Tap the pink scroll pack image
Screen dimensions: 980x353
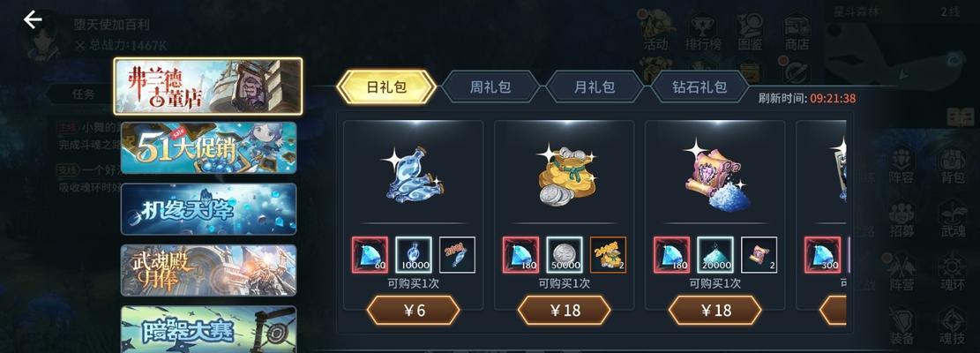pyautogui.click(x=714, y=174)
